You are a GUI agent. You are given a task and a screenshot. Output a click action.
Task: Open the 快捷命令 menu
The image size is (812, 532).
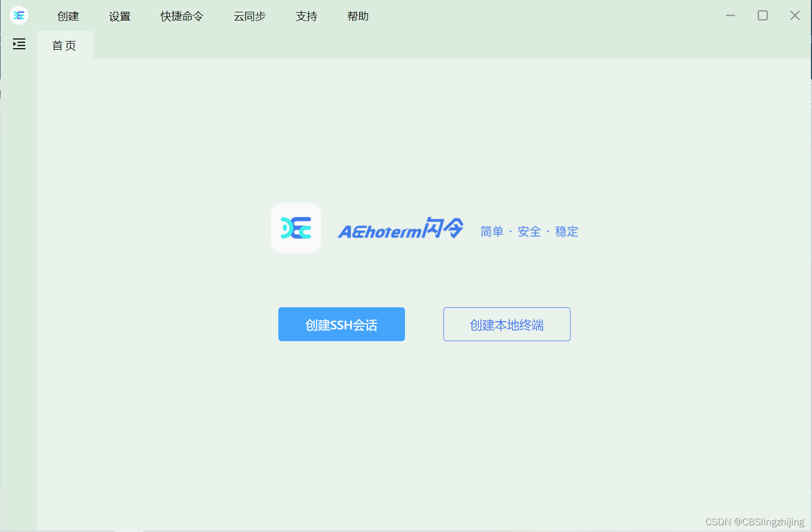point(182,16)
